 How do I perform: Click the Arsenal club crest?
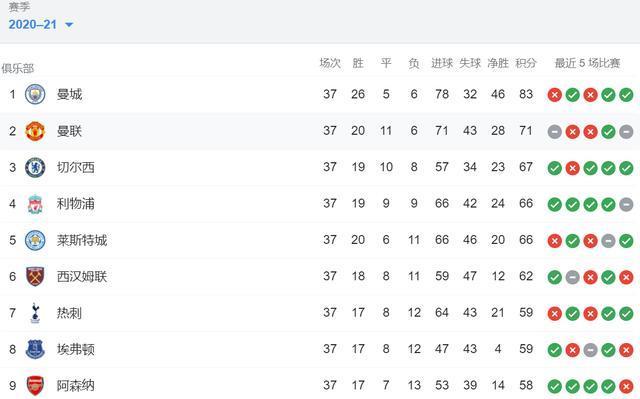(35, 386)
